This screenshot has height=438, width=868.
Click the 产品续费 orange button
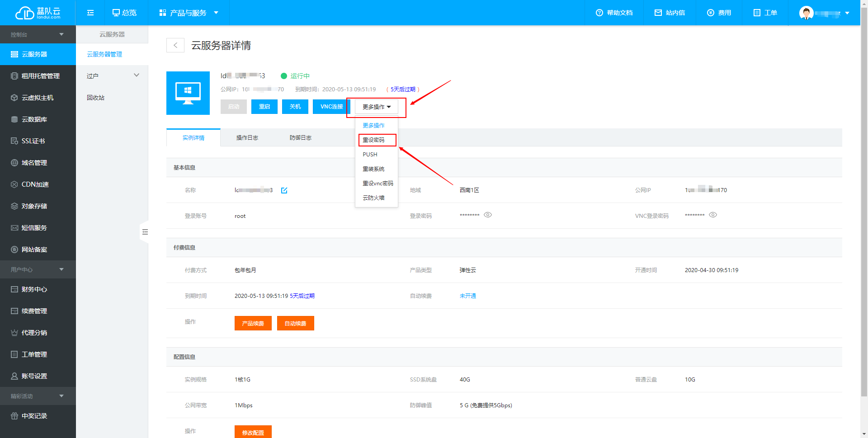[x=253, y=323]
